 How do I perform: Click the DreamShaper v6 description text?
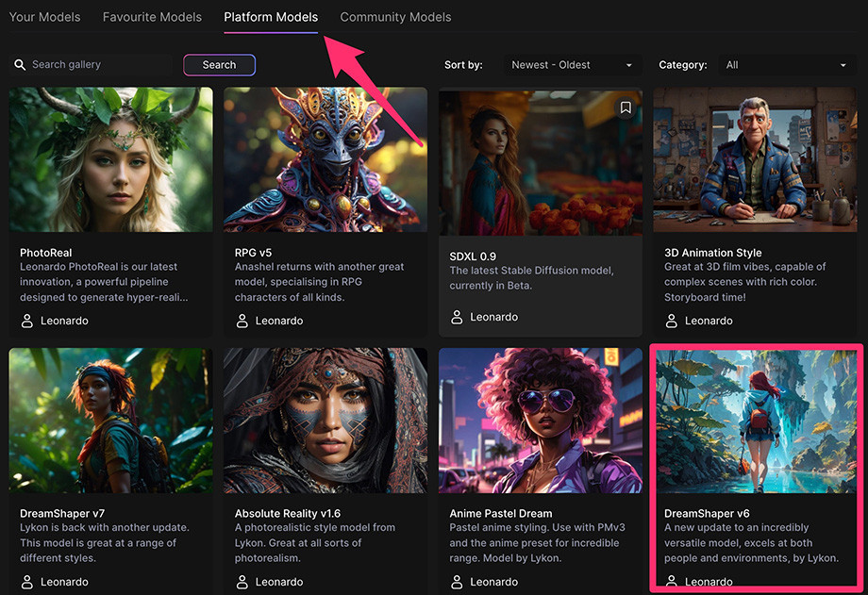[x=751, y=543]
